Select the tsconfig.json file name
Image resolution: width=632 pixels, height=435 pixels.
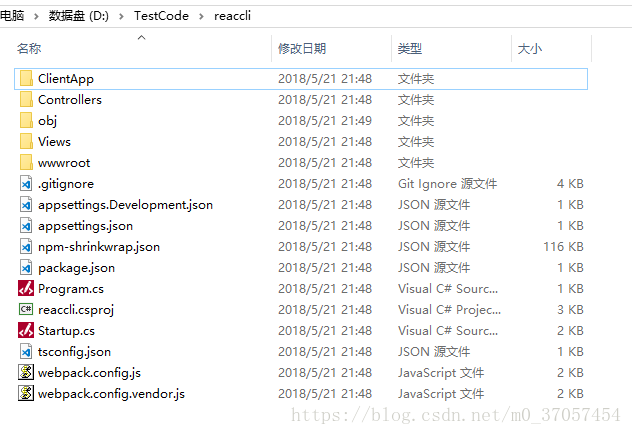[x=74, y=352]
